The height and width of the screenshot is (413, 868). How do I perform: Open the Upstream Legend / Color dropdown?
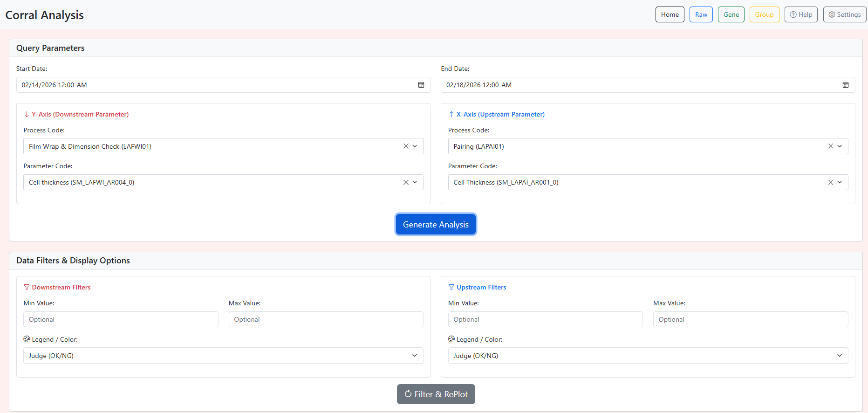[648, 356]
